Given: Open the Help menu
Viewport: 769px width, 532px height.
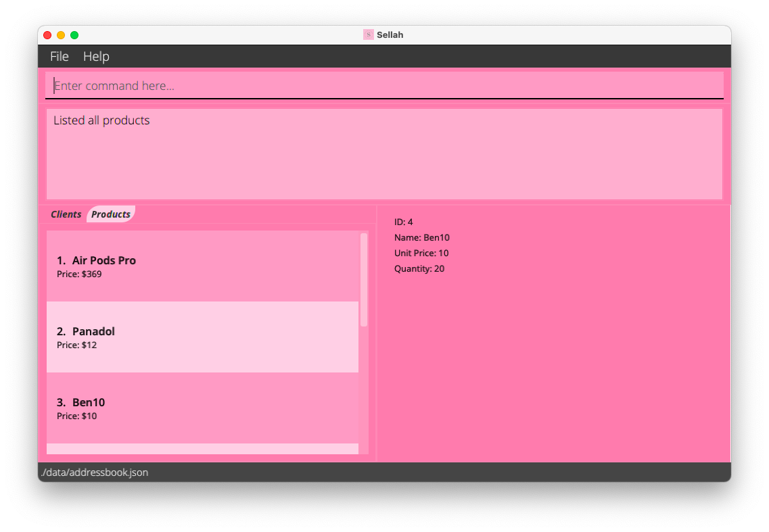Looking at the screenshot, I should coord(96,56).
